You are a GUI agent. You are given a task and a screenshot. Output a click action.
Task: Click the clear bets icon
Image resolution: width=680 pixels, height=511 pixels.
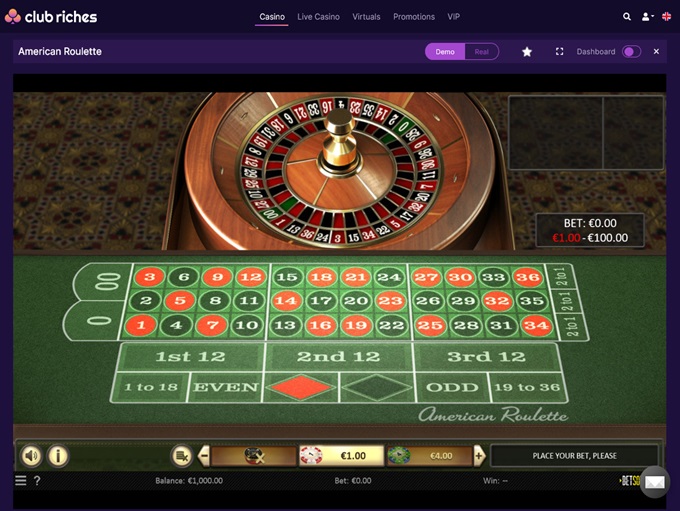tap(181, 456)
